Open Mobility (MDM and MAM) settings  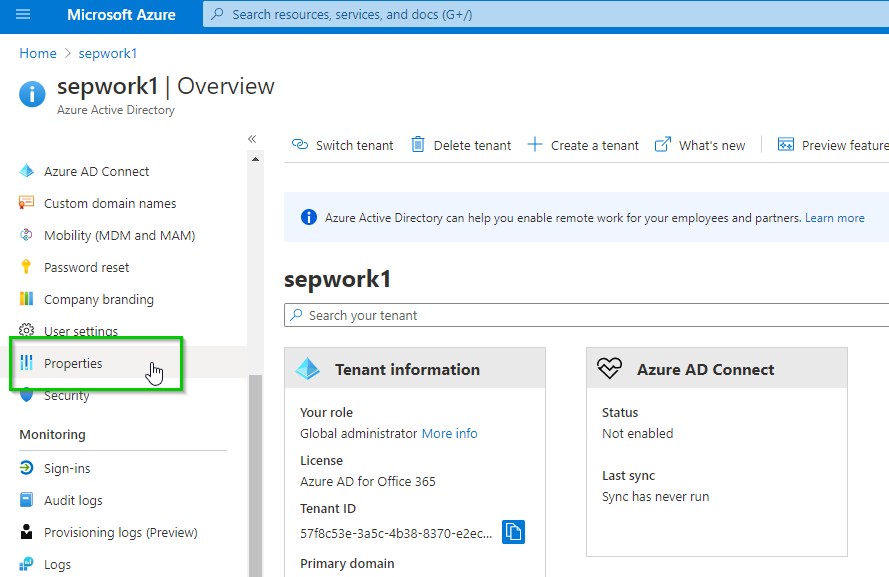119,235
